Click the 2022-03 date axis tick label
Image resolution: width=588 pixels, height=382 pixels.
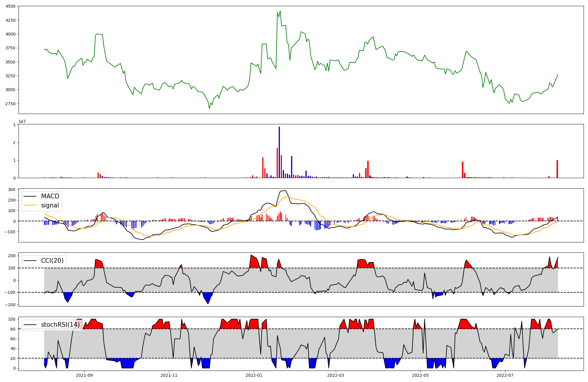pos(335,375)
